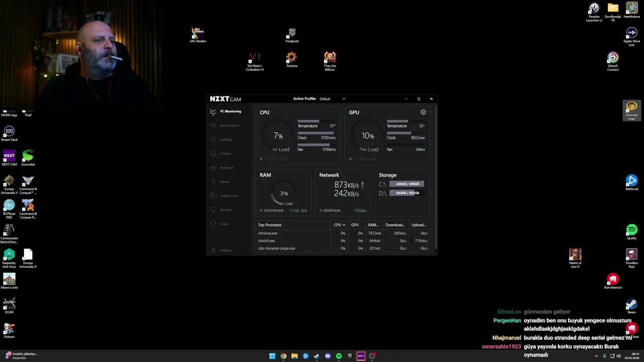Open Hearthstone desktop icon
This screenshot has height=362, width=644.
pyautogui.click(x=632, y=10)
